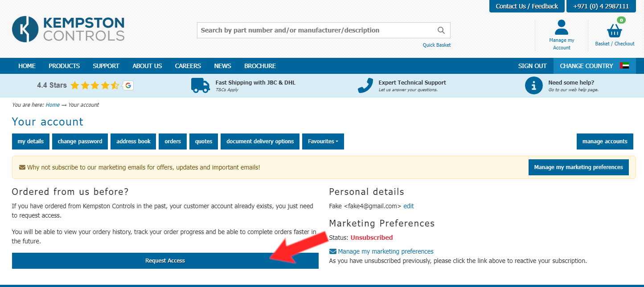Image resolution: width=644 pixels, height=287 pixels.
Task: Open the Change Country selector
Action: click(x=595, y=66)
